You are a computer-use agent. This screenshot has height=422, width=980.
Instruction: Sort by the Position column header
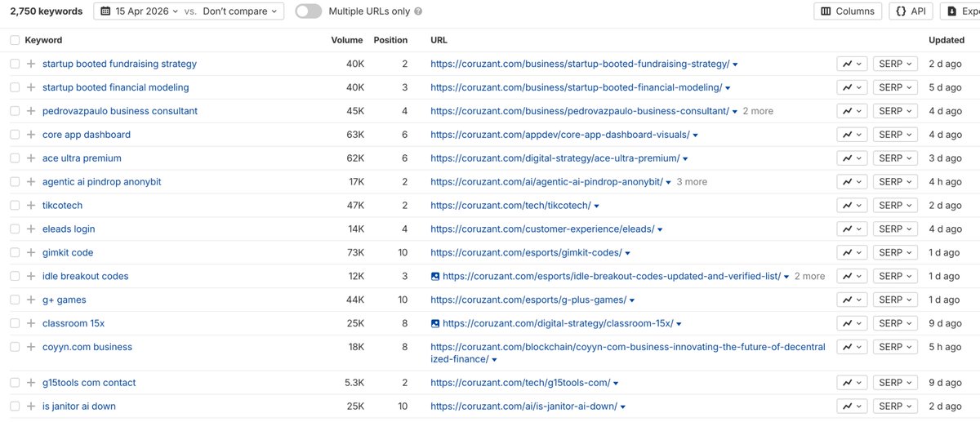coord(390,40)
